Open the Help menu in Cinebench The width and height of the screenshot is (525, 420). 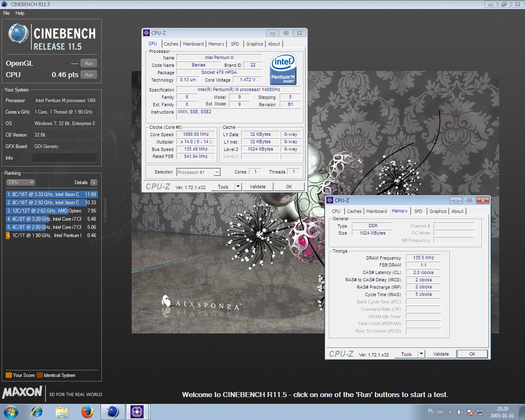click(20, 13)
